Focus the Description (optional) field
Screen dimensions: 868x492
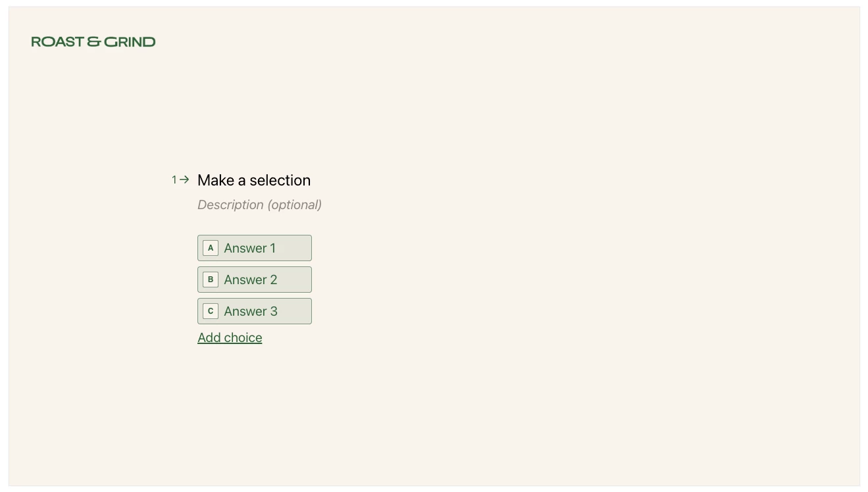pos(259,205)
